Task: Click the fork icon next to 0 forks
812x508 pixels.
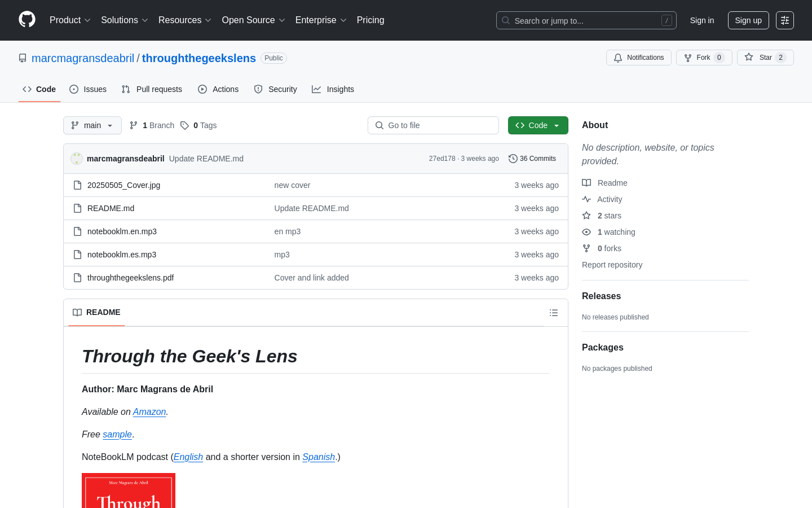Action: coord(586,248)
